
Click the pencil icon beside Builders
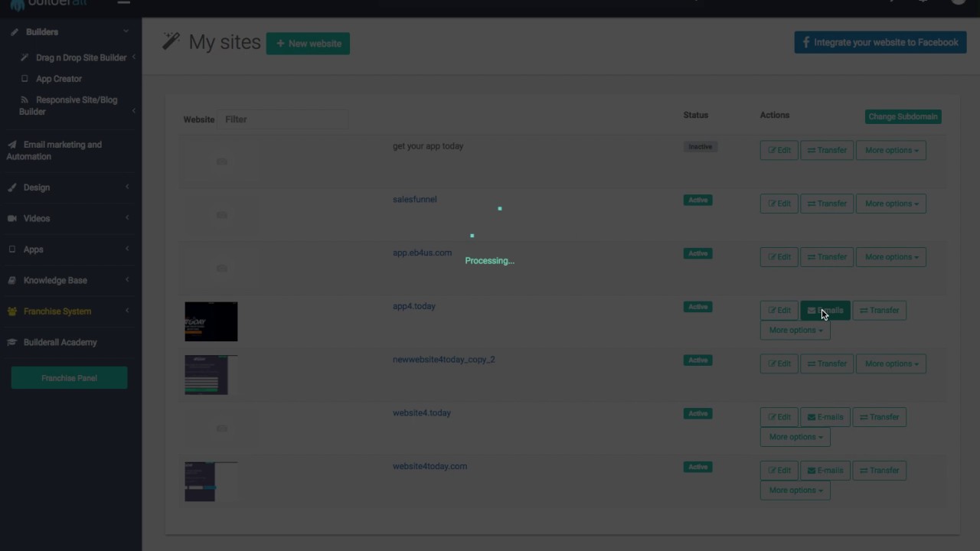pos(15,32)
